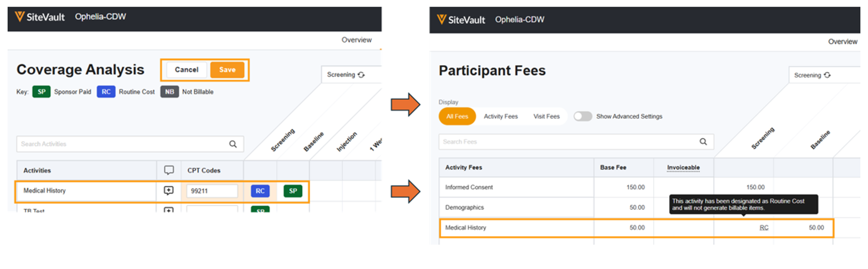The height and width of the screenshot is (269, 868).
Task: Save the coverage analysis changes
Action: pyautogui.click(x=227, y=70)
